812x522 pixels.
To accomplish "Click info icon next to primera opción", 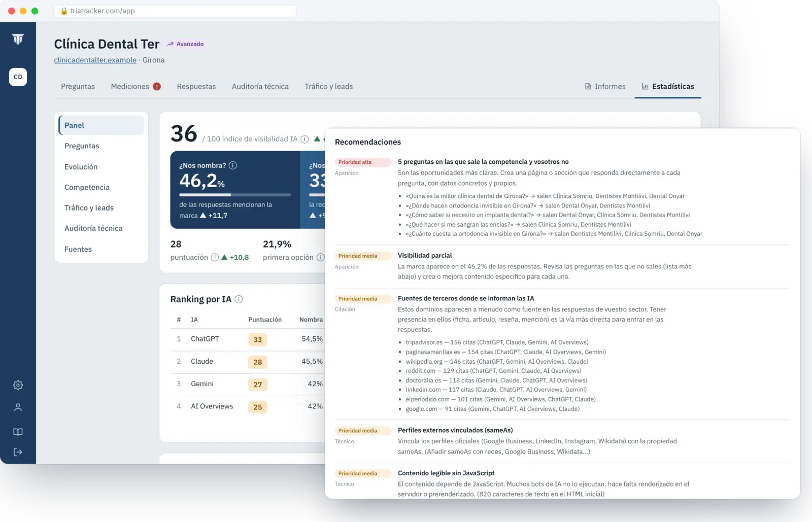I will [320, 257].
